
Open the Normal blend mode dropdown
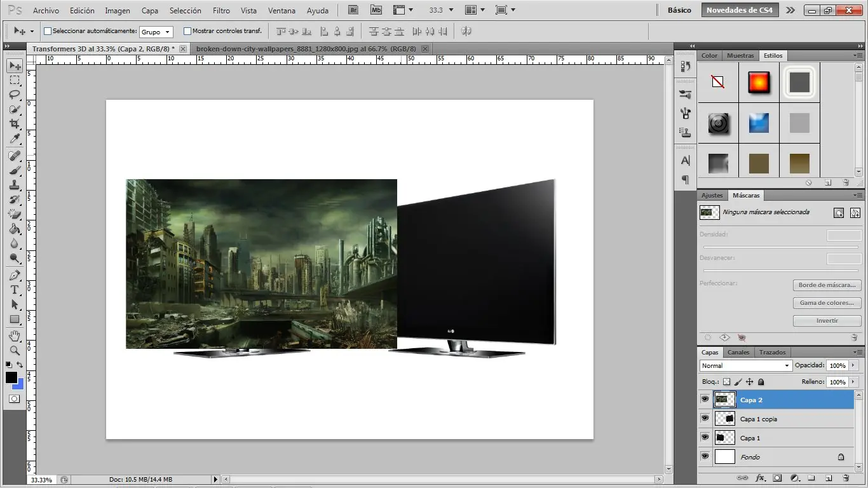(745, 365)
